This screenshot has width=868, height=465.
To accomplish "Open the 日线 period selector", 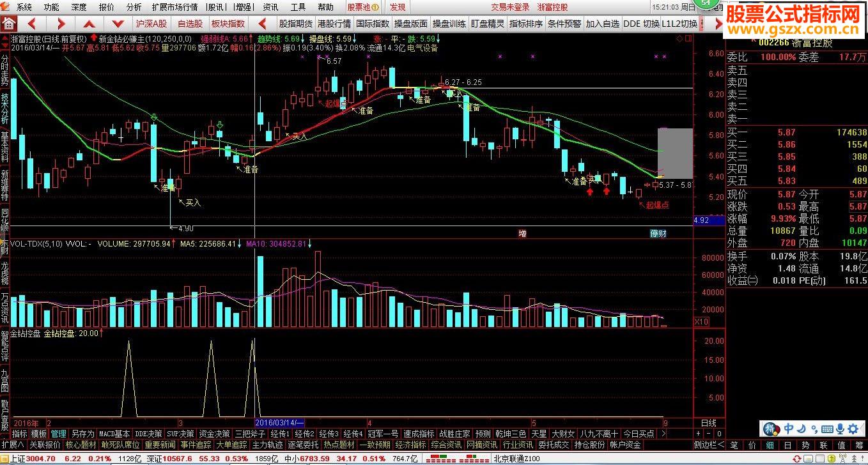I will (x=709, y=423).
